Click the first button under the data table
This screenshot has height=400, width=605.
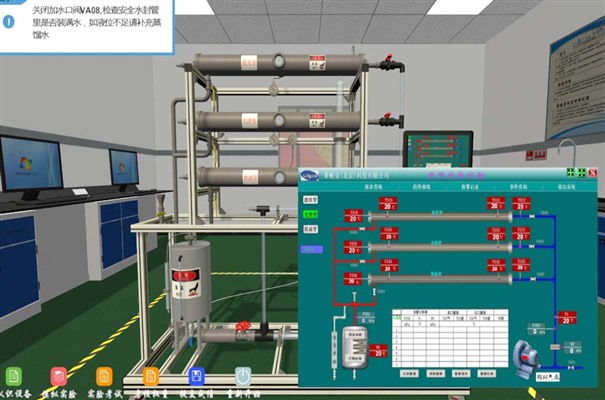coord(409,373)
